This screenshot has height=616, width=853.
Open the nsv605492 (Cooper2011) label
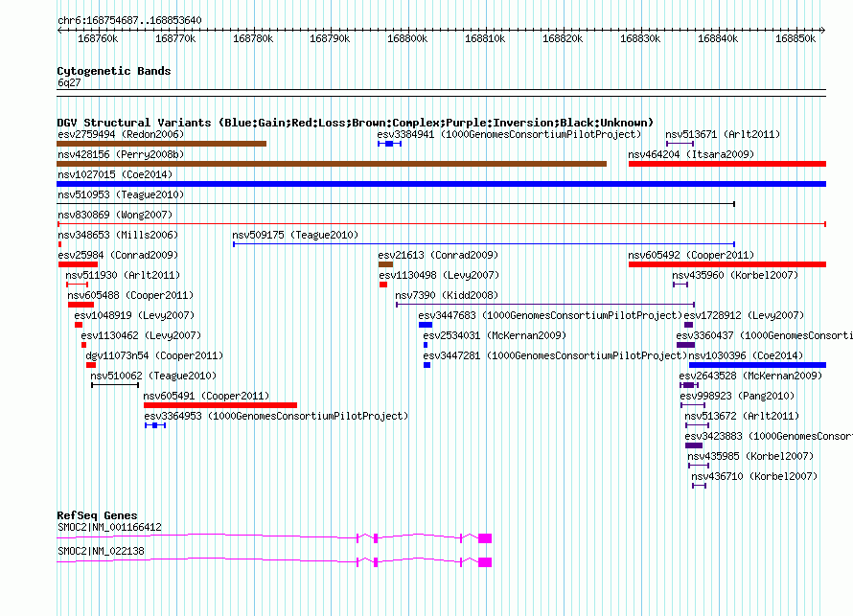691,255
